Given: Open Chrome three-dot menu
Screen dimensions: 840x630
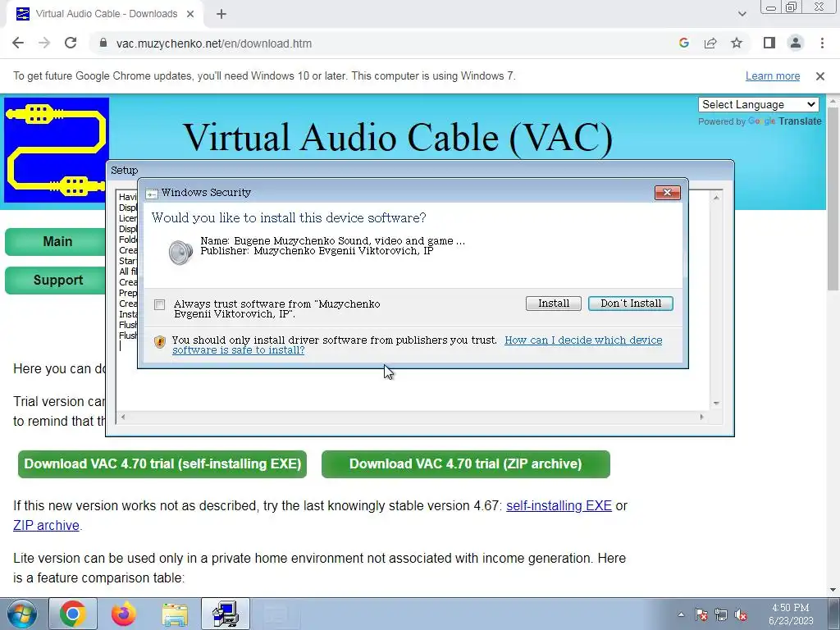Looking at the screenshot, I should pos(822,43).
